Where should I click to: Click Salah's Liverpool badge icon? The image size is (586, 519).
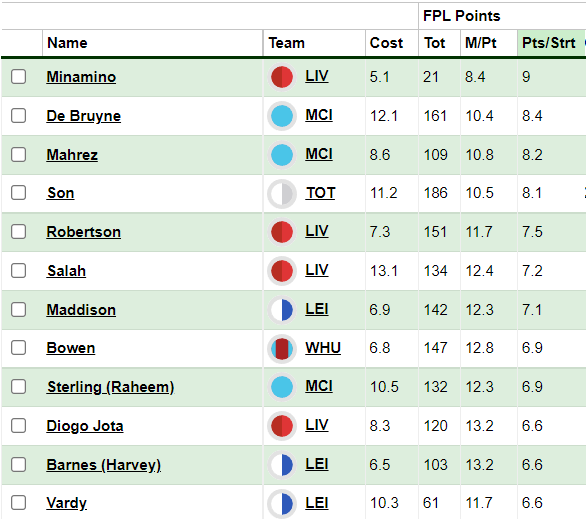282,271
